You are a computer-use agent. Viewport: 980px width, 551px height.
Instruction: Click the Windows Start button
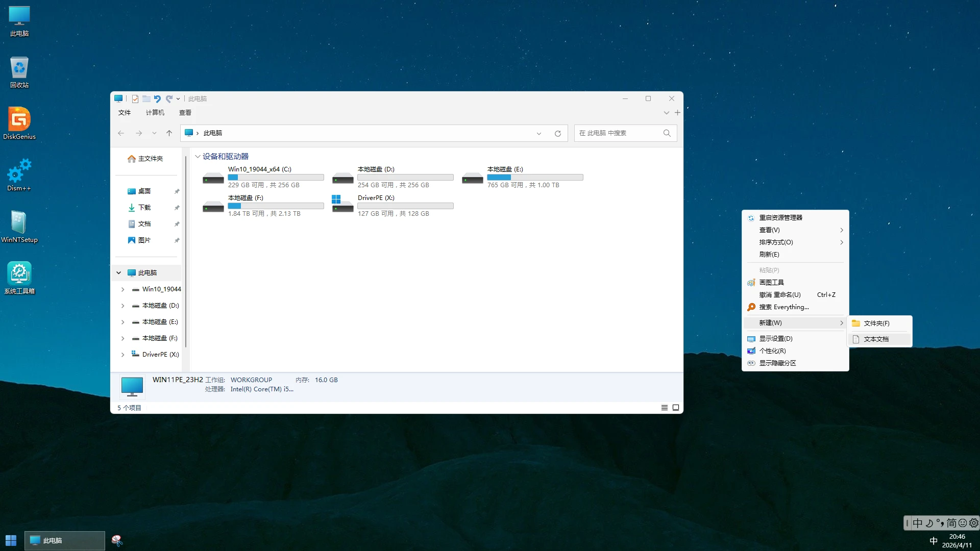pyautogui.click(x=11, y=540)
